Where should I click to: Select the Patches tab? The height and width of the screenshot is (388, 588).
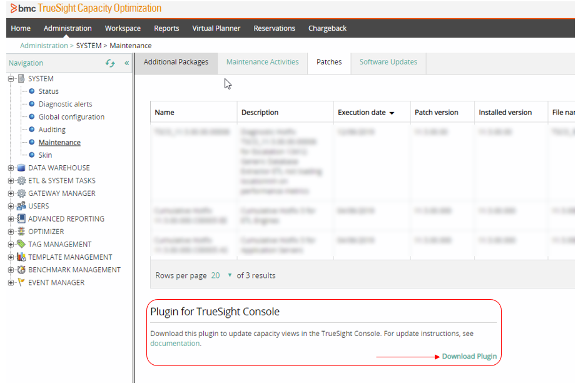pyautogui.click(x=329, y=62)
